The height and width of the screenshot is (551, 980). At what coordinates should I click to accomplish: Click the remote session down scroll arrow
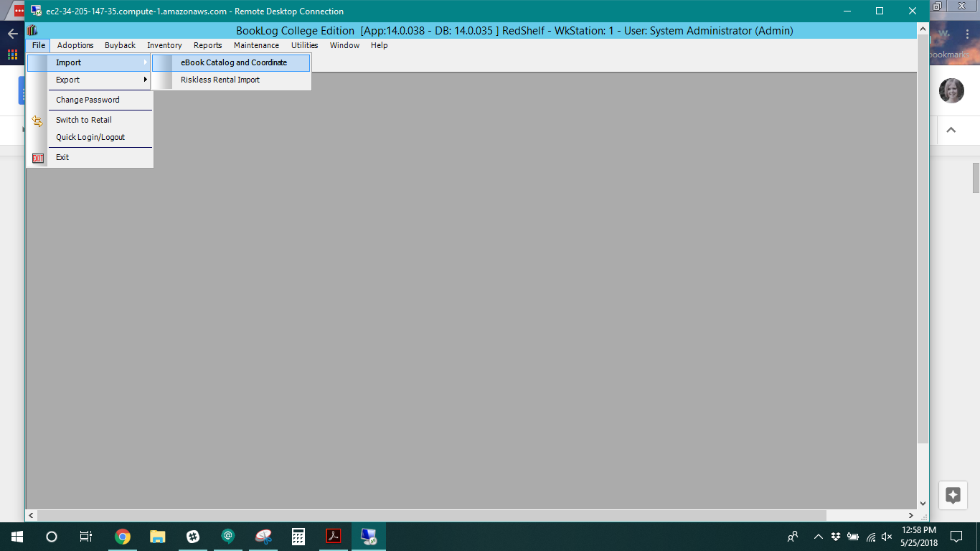pyautogui.click(x=923, y=504)
